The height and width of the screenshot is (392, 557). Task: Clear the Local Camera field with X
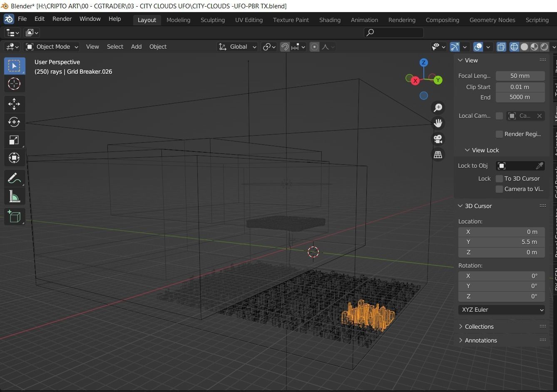pyautogui.click(x=540, y=116)
